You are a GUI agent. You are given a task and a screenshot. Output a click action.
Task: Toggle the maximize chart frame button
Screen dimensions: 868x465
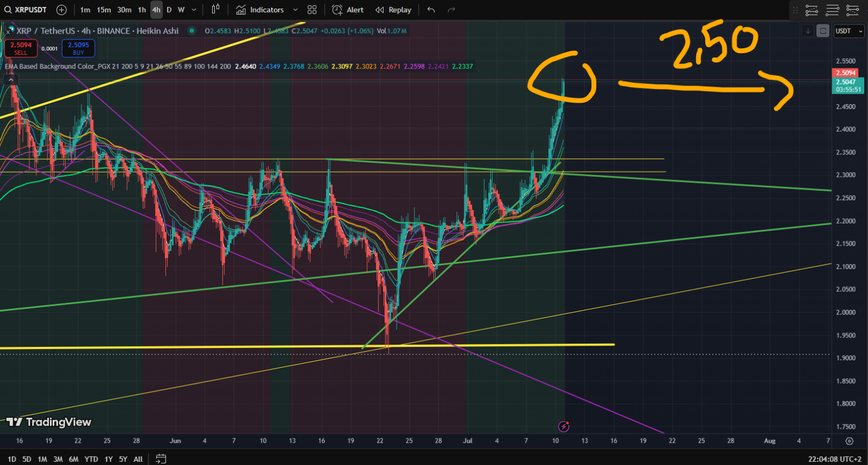click(823, 31)
